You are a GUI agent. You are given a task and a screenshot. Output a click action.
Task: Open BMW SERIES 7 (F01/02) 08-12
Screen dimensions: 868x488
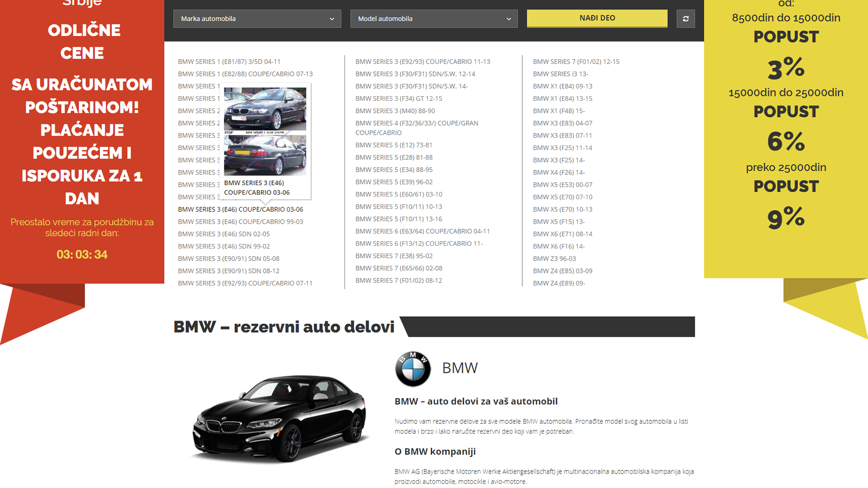pos(399,280)
